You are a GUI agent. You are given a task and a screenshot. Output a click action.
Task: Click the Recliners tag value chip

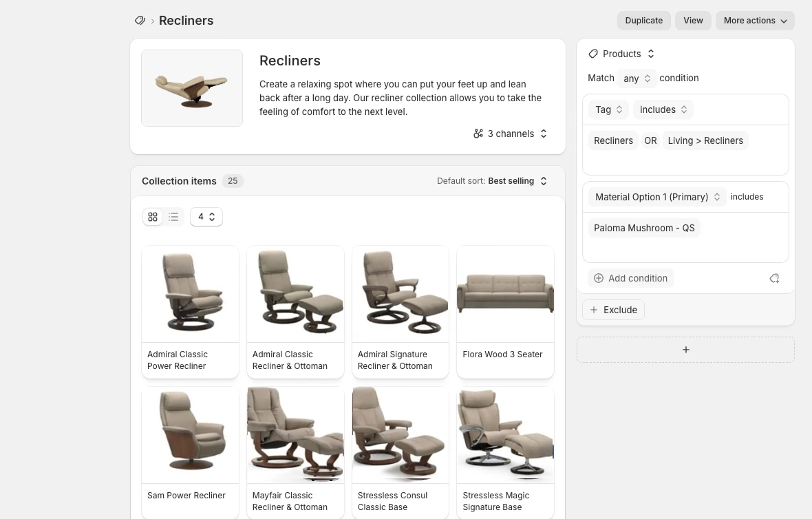click(x=613, y=140)
